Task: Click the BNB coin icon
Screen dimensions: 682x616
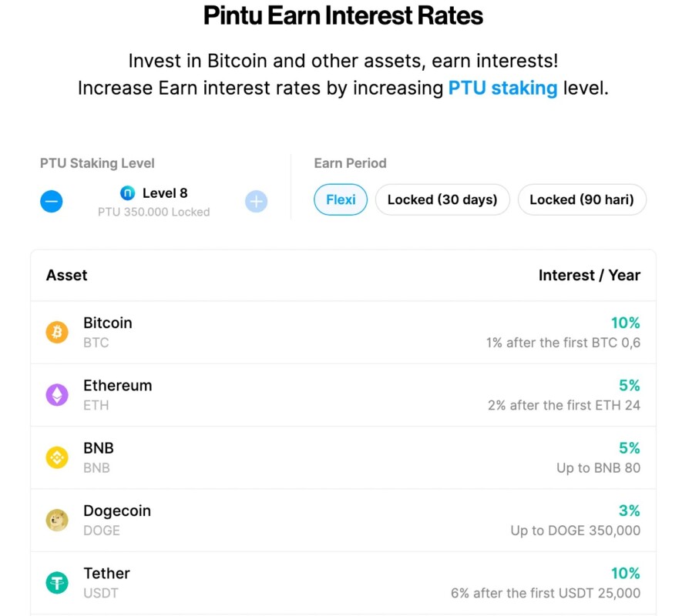Action: (57, 457)
